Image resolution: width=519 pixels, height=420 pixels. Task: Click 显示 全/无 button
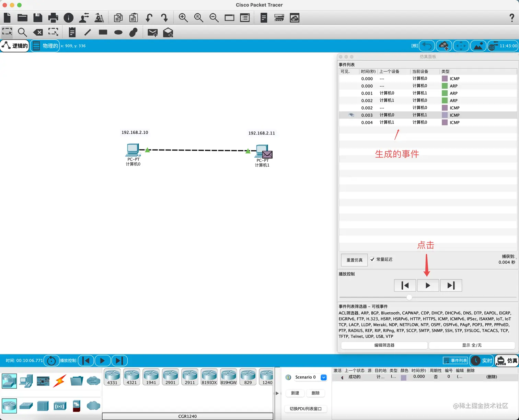tap(472, 345)
